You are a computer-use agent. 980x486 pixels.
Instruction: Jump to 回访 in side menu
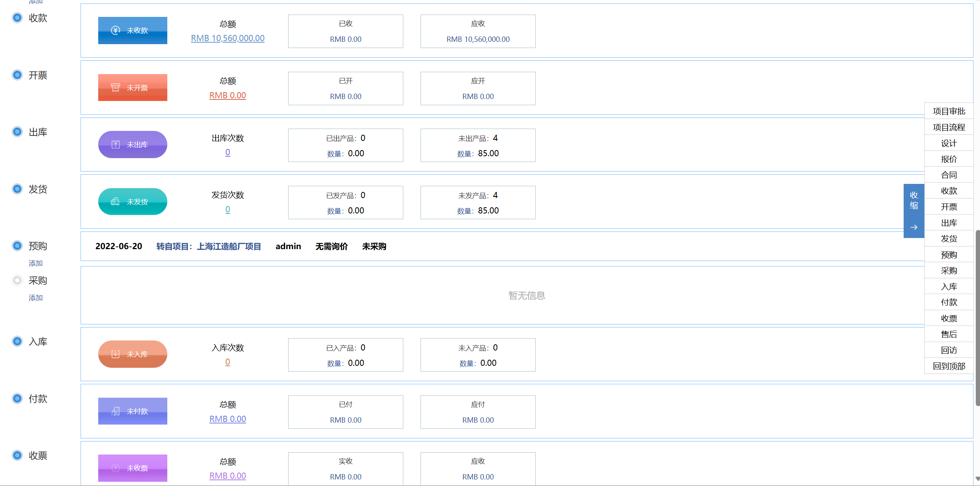[x=949, y=350]
